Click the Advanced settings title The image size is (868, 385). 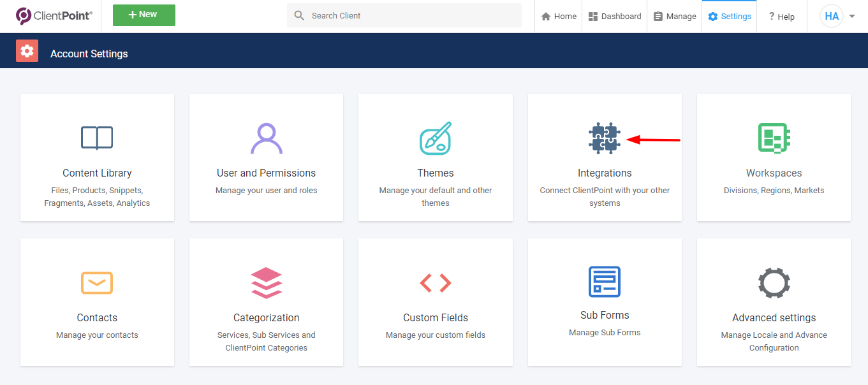coord(774,317)
